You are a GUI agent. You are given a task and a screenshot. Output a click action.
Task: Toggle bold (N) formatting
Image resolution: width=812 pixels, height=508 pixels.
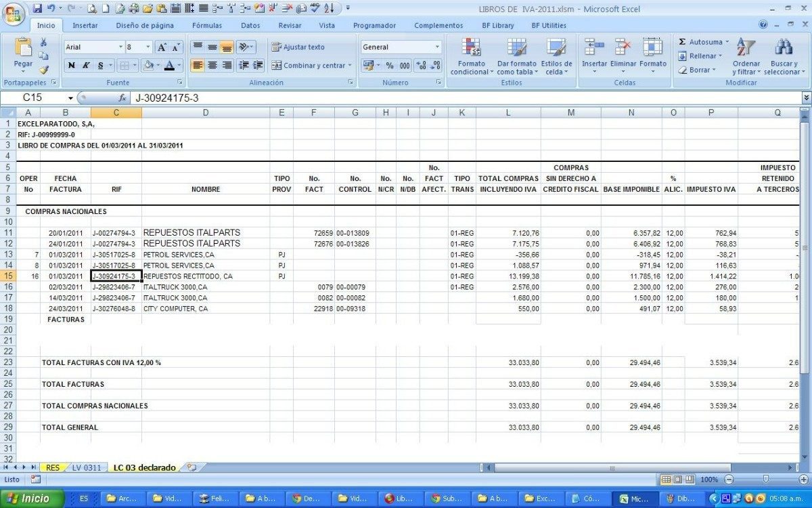pos(72,66)
